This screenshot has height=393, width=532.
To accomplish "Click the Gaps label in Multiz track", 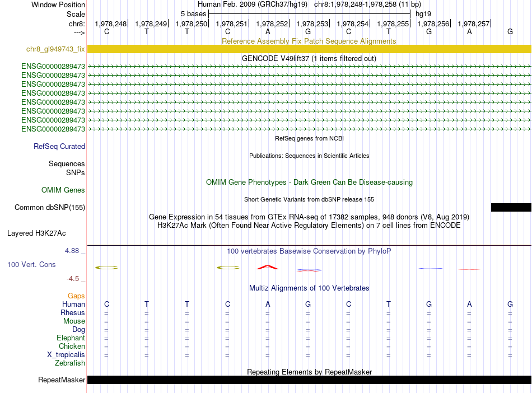I will [x=76, y=296].
